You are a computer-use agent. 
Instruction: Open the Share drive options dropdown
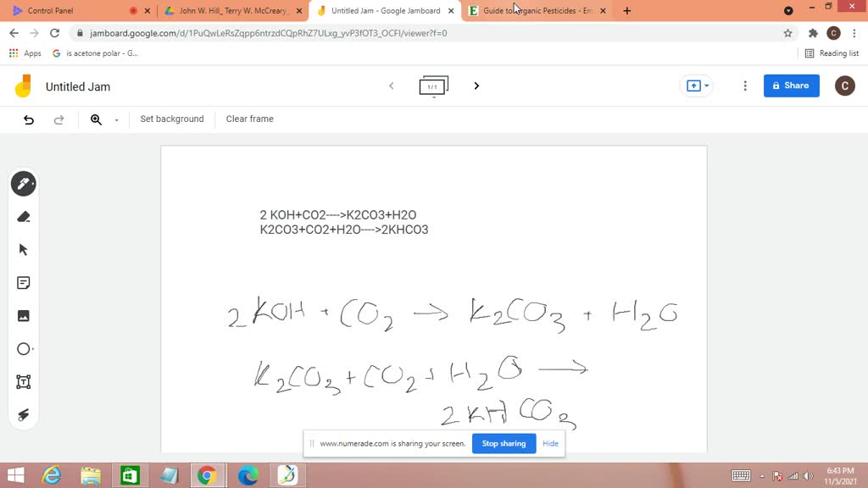pos(705,86)
